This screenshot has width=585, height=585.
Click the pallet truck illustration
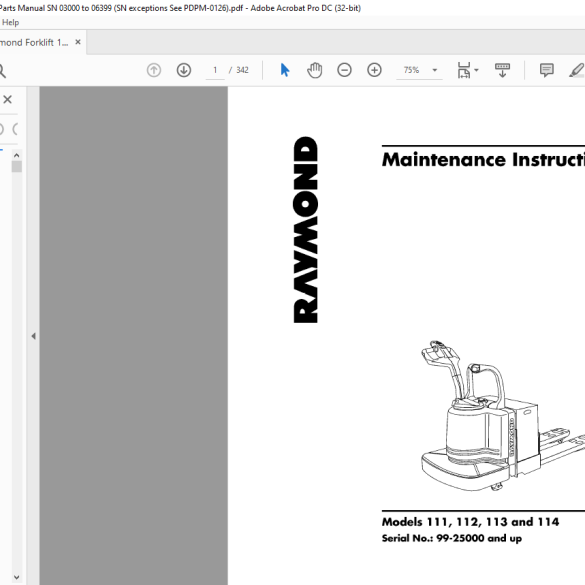[x=503, y=415]
